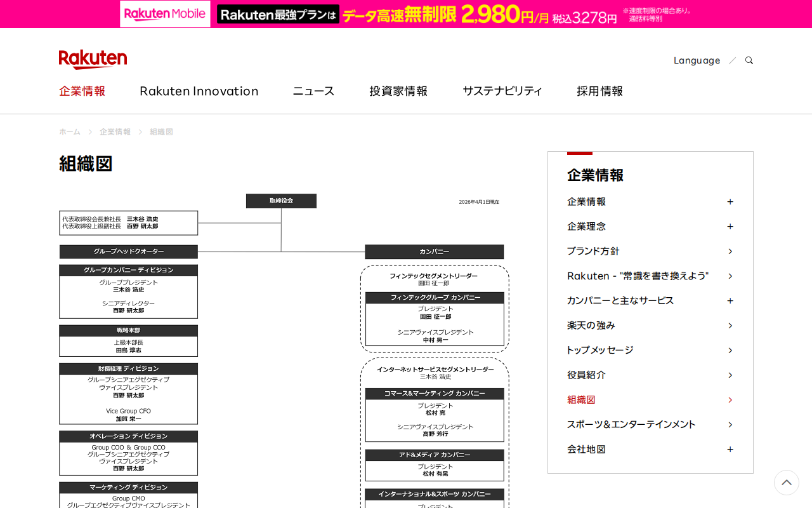Open the search magnifier icon
Image resolution: width=812 pixels, height=508 pixels.
749,60
